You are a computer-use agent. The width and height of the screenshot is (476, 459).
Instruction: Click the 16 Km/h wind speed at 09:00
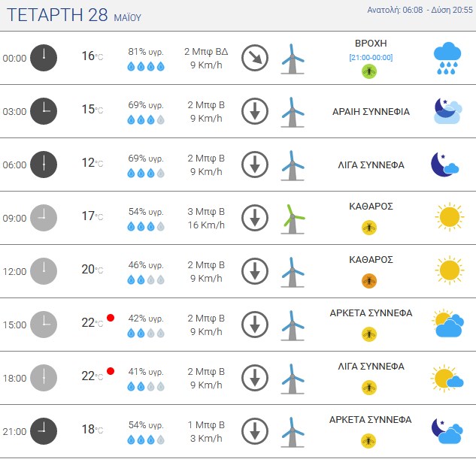coord(206,225)
